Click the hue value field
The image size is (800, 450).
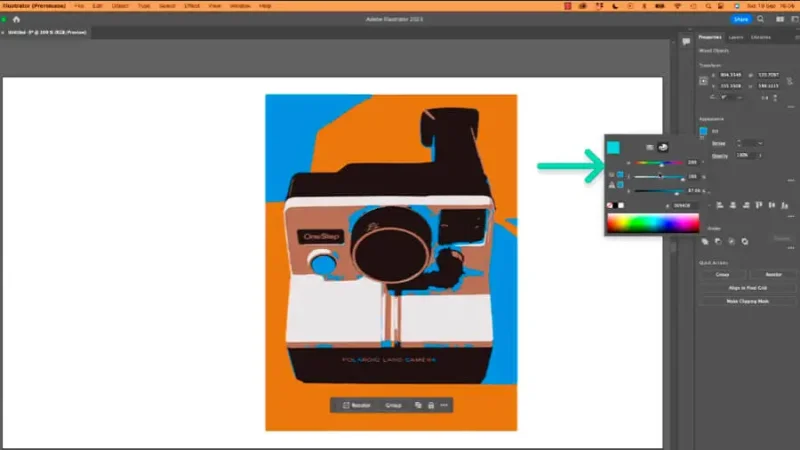pyautogui.click(x=692, y=162)
